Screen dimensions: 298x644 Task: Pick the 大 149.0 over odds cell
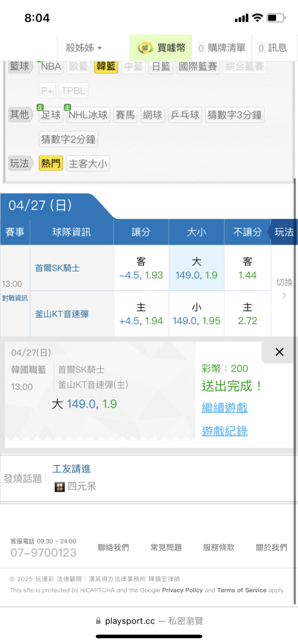click(196, 268)
